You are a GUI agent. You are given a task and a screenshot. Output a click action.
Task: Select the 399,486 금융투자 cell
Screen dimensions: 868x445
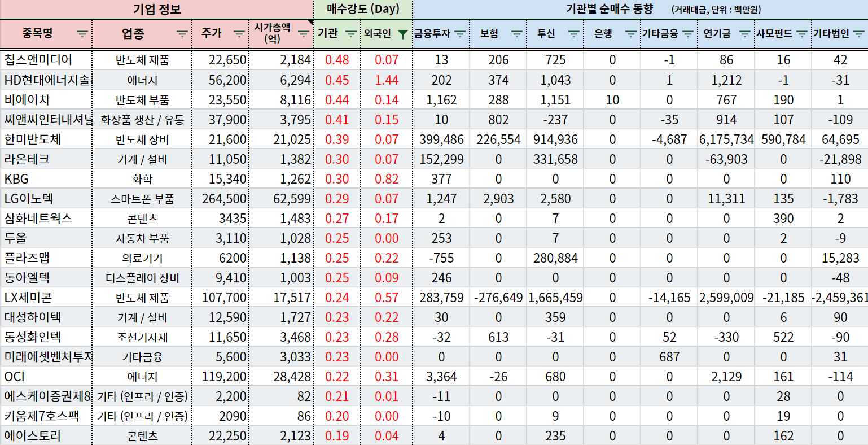pos(441,139)
